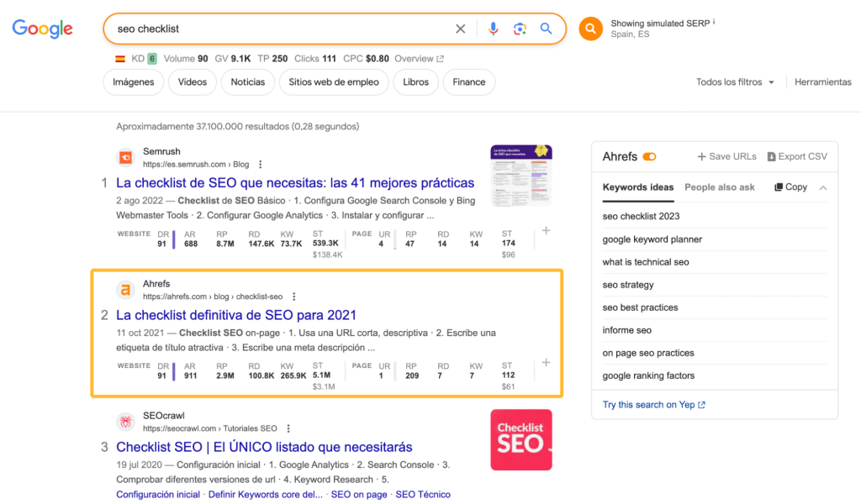The width and height of the screenshot is (861, 504).
Task: Collapse the Keywords ideas panel with the chevron
Action: [821, 186]
